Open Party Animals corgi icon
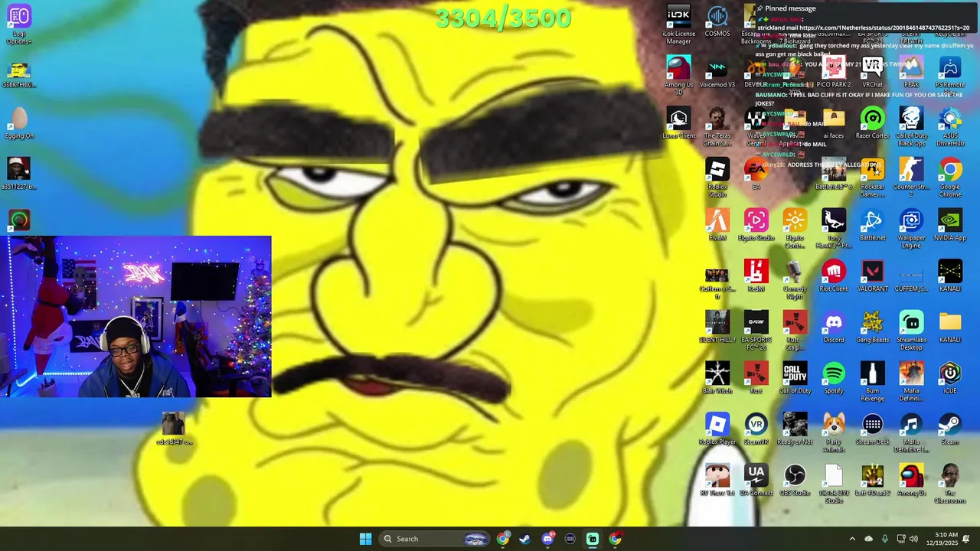The height and width of the screenshot is (551, 980). [x=834, y=432]
